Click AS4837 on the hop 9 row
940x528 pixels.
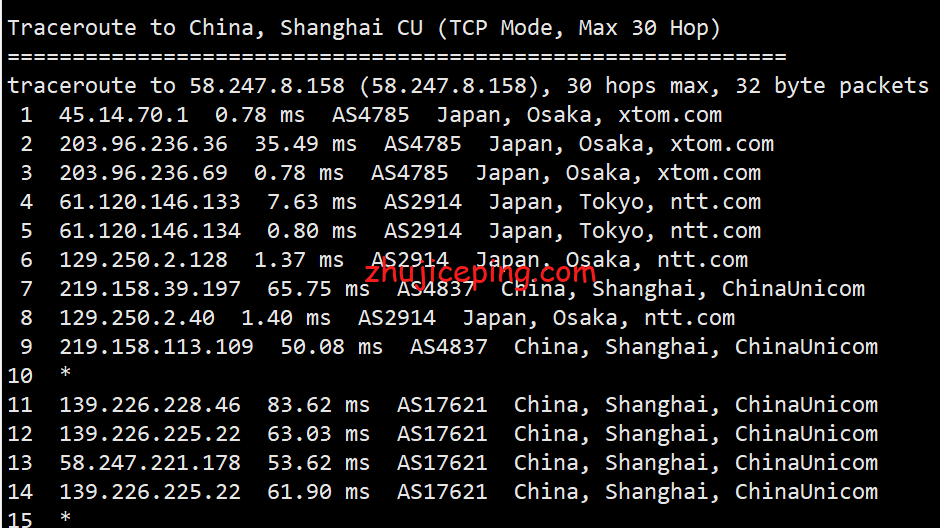(x=448, y=347)
